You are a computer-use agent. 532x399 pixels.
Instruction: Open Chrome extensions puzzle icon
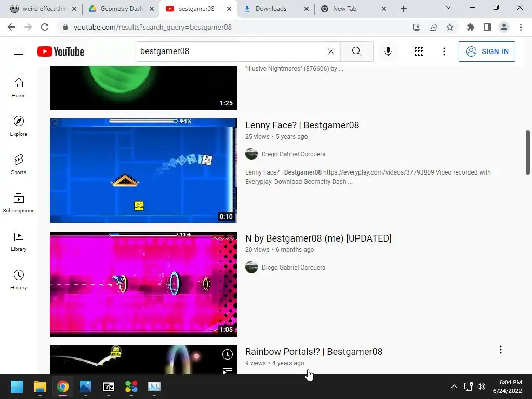(x=470, y=27)
